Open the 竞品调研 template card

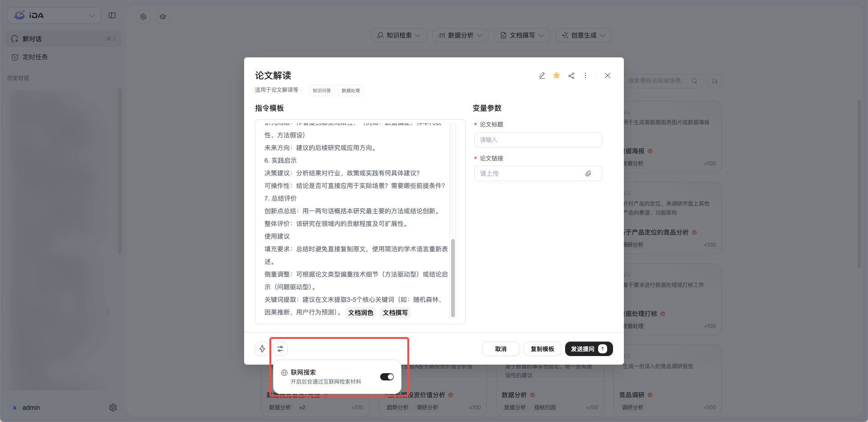tap(667, 380)
